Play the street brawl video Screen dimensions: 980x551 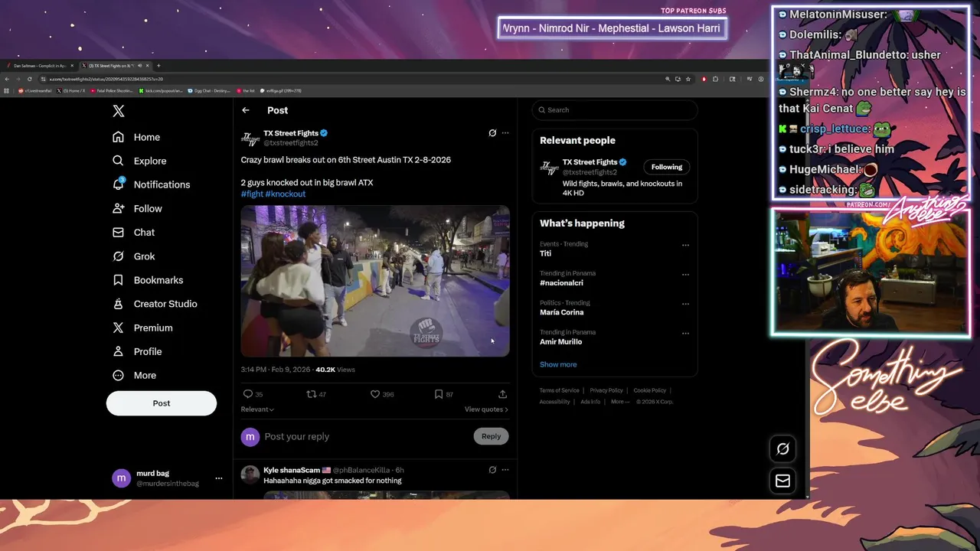375,281
